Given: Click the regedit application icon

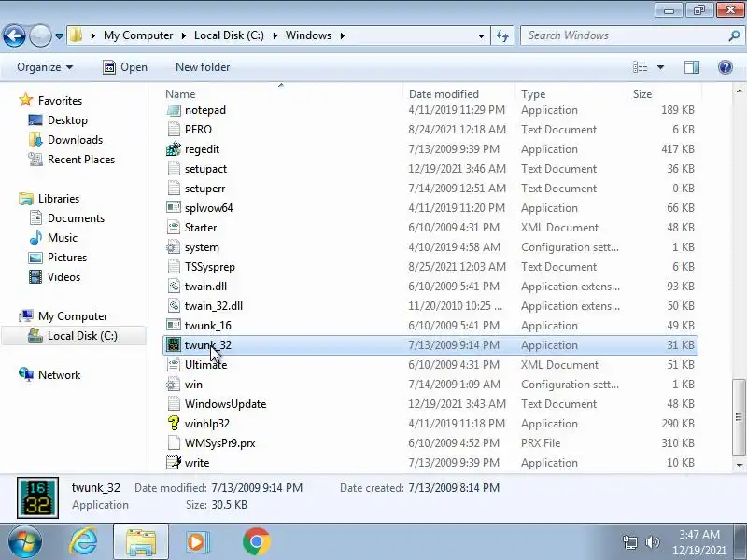Looking at the screenshot, I should click(x=174, y=149).
